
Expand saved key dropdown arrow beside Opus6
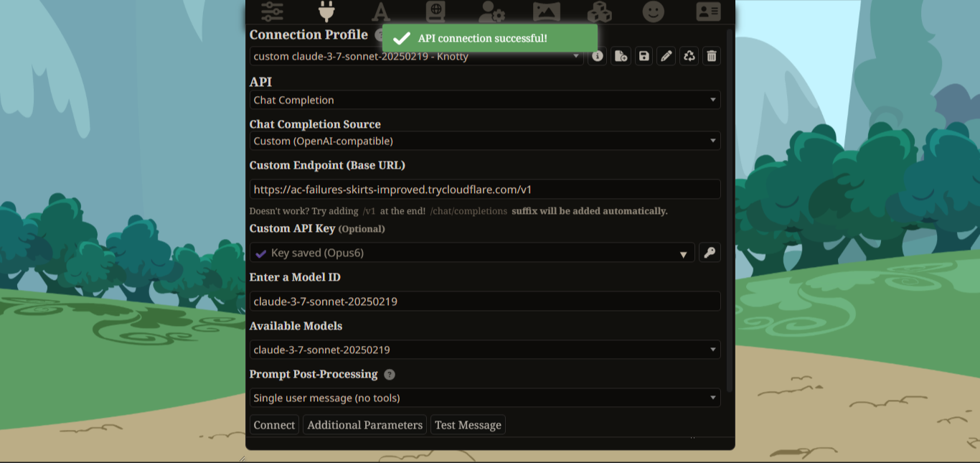tap(684, 254)
